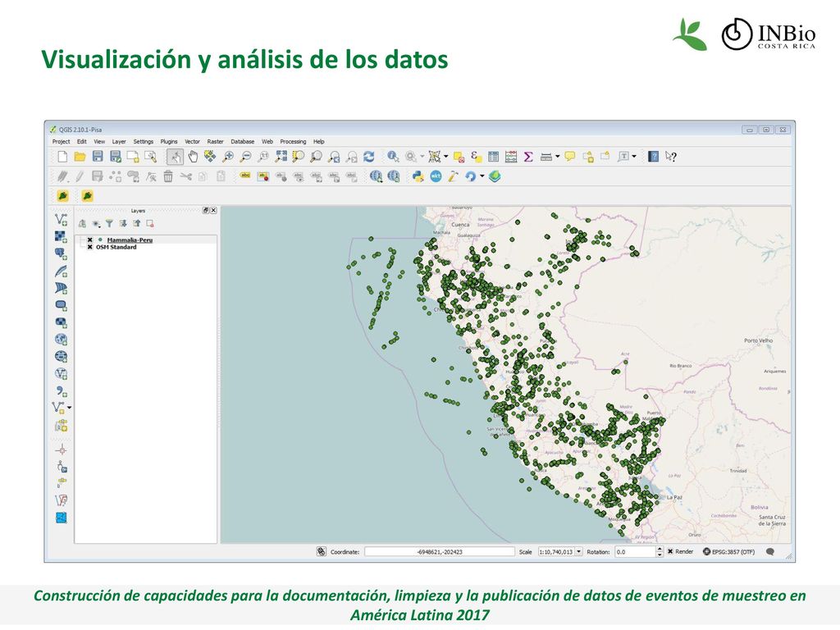Click the Add Vector Layer icon
This screenshot has width=840, height=630.
click(x=61, y=218)
